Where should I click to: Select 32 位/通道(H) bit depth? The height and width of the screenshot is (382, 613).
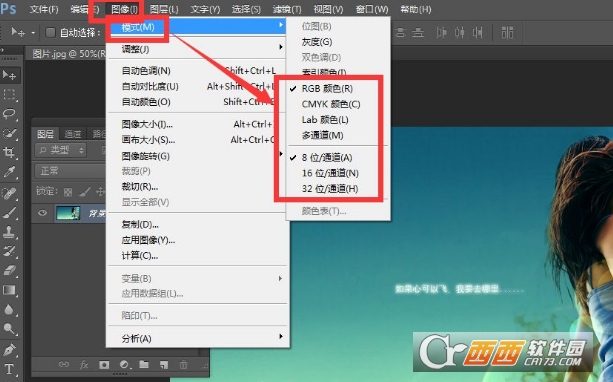330,189
